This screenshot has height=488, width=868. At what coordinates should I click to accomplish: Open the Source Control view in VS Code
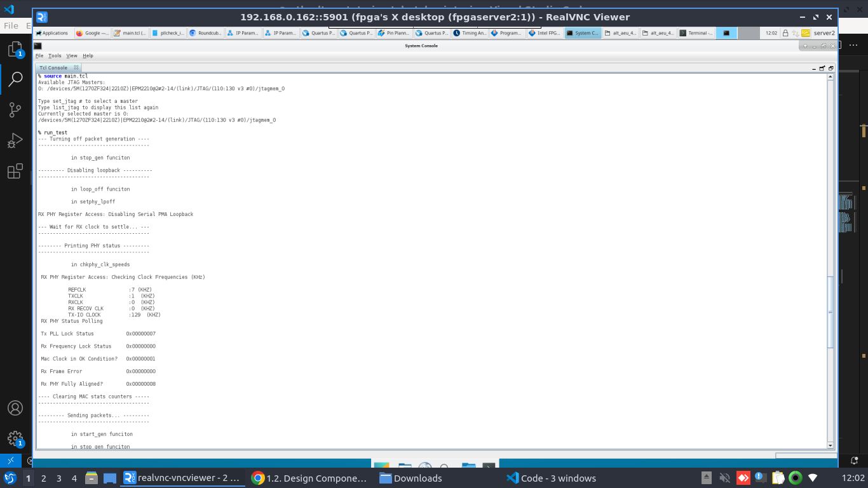[x=15, y=110]
